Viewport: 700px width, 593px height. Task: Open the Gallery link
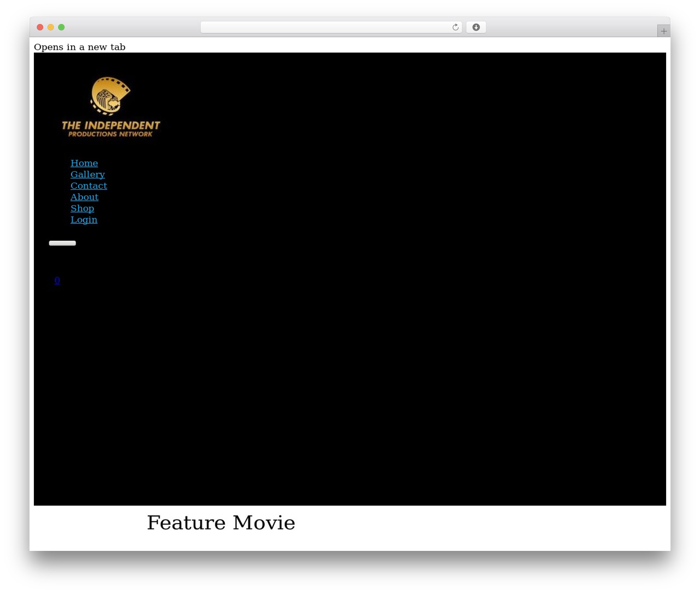87,175
